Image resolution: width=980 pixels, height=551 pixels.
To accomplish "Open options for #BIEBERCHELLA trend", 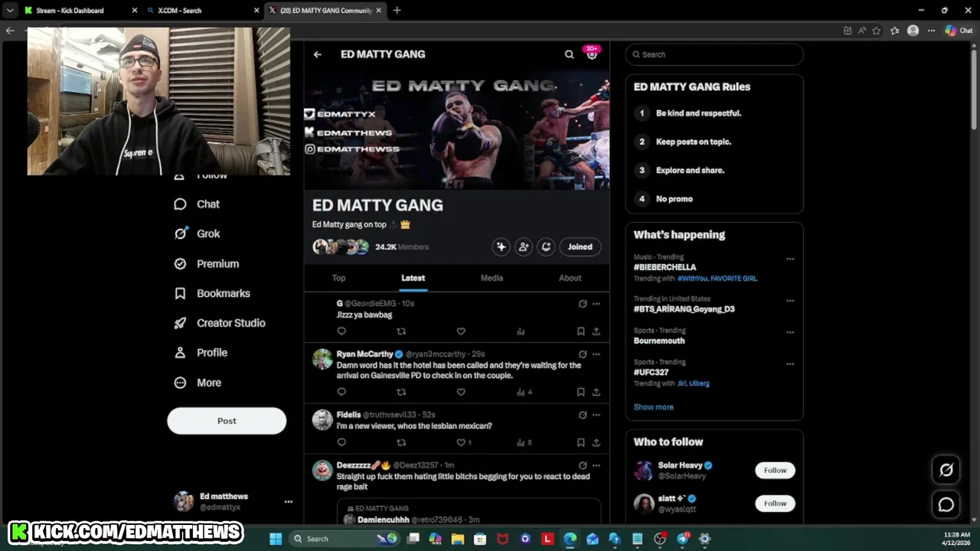I will [x=790, y=259].
